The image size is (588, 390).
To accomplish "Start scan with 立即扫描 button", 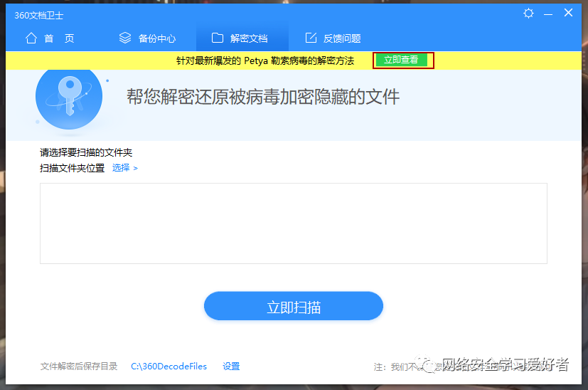I will coord(293,306).
